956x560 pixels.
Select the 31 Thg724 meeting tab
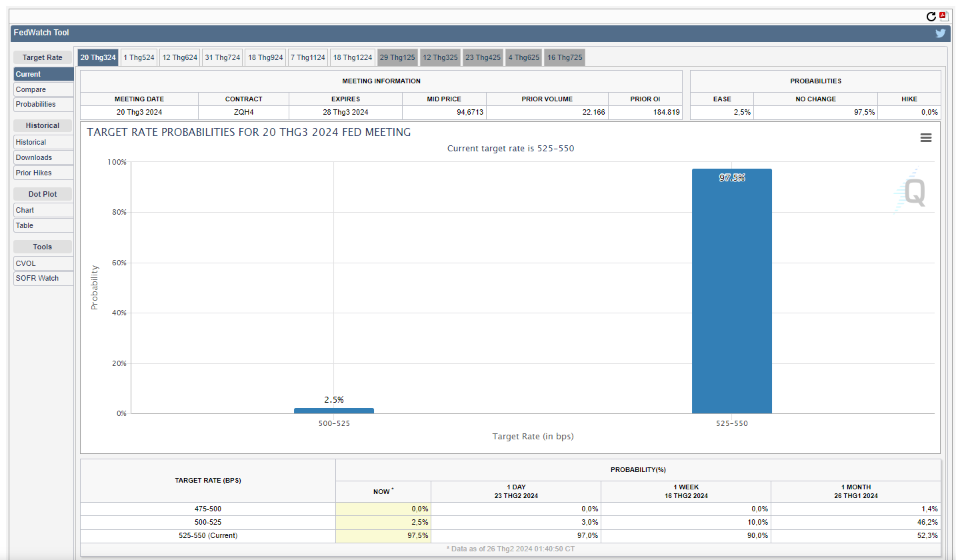click(x=223, y=57)
